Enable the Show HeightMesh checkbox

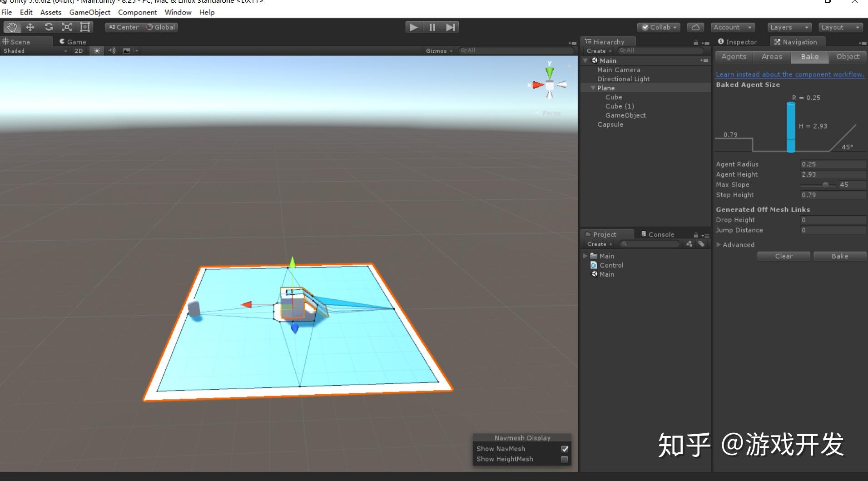pos(565,459)
